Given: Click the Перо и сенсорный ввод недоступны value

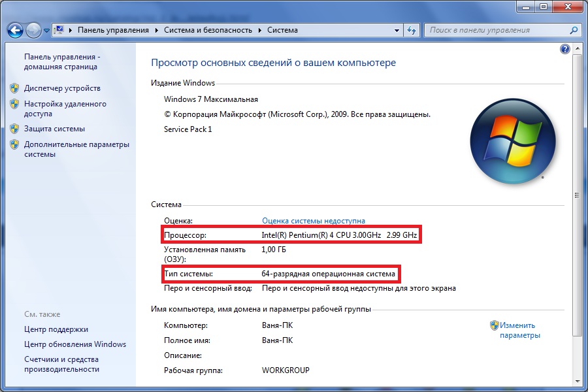Looking at the screenshot, I should coord(359,289).
